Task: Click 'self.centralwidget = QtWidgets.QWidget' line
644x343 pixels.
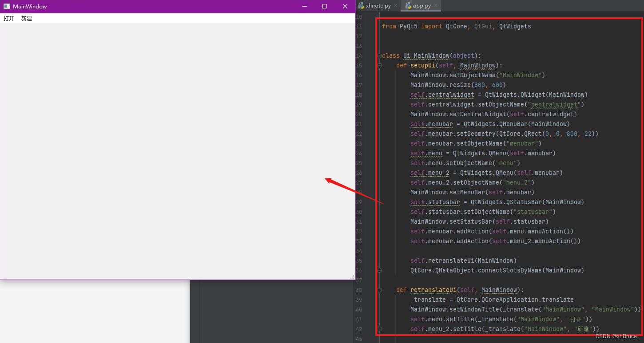Action: (x=499, y=95)
